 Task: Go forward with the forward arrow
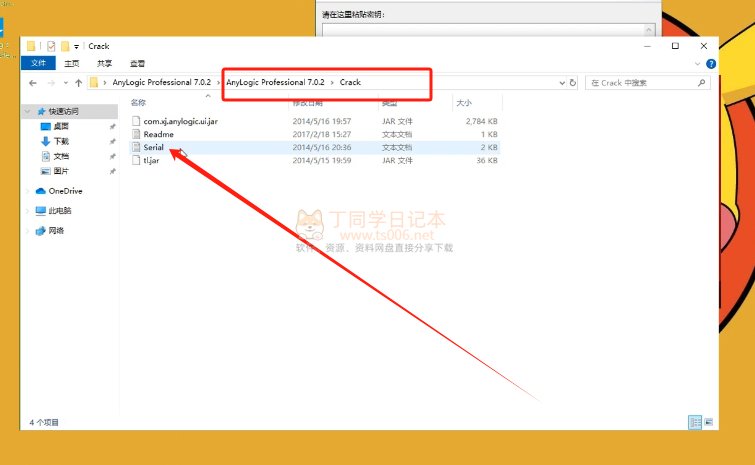pos(51,83)
